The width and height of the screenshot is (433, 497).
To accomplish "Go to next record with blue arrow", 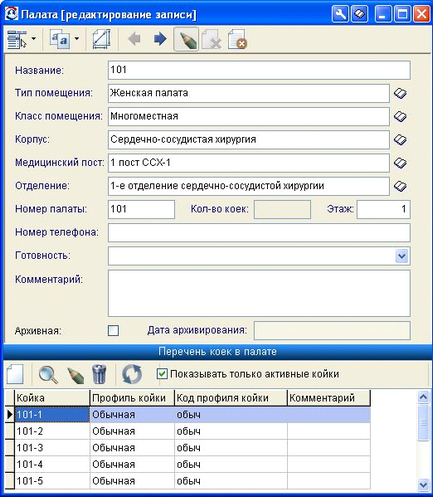I will [160, 39].
